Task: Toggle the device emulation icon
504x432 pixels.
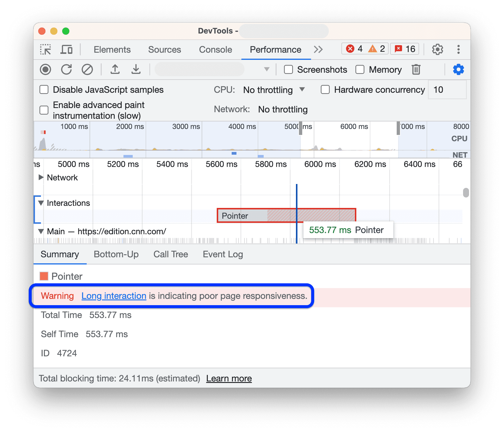Action: click(66, 49)
